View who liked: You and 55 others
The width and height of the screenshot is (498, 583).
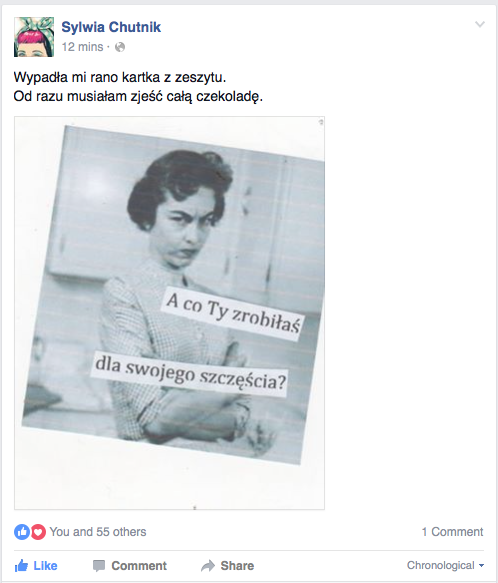98,532
